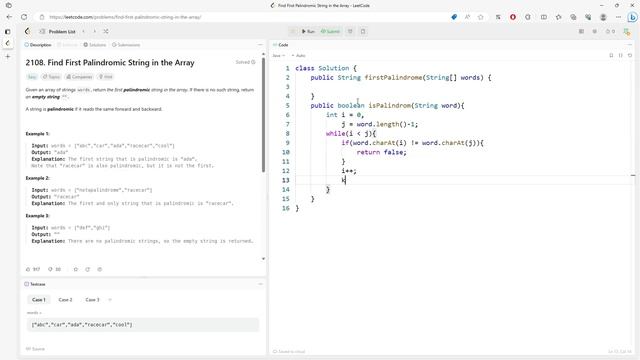Expand the Companies tag
Screen dimensions: 640x360
(x=79, y=77)
